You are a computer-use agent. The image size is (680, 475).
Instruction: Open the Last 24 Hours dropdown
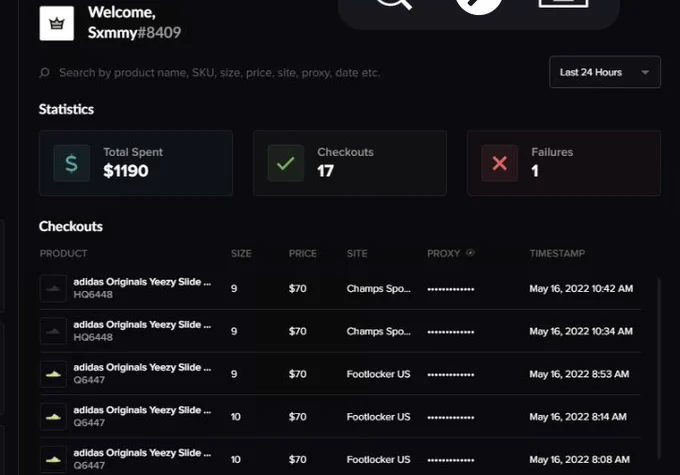click(x=605, y=72)
